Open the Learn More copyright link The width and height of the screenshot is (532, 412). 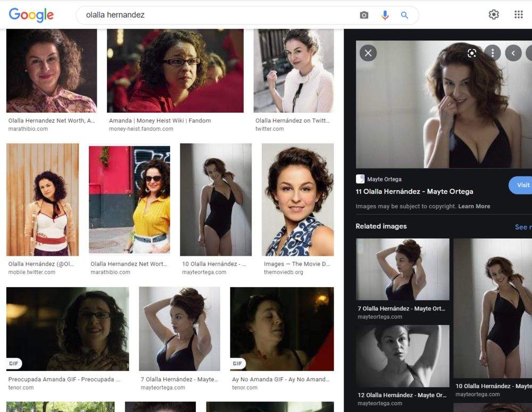pyautogui.click(x=474, y=206)
